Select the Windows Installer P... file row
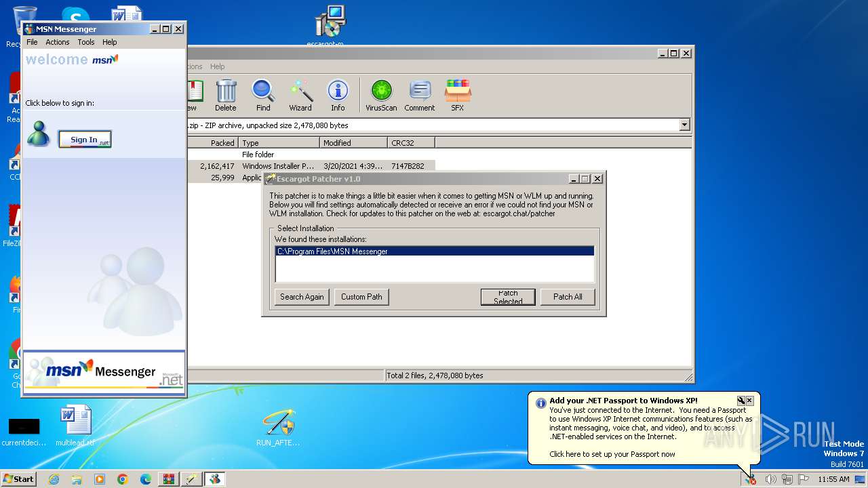The image size is (868, 488). [311, 166]
